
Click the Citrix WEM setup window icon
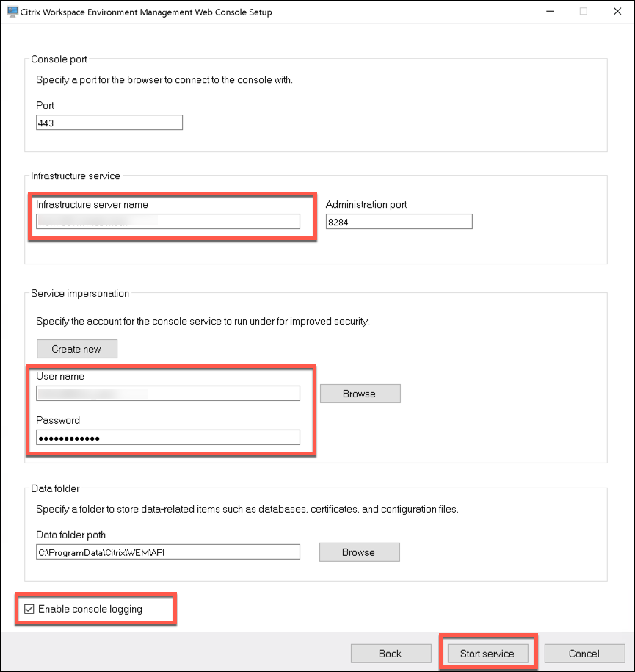(x=12, y=12)
